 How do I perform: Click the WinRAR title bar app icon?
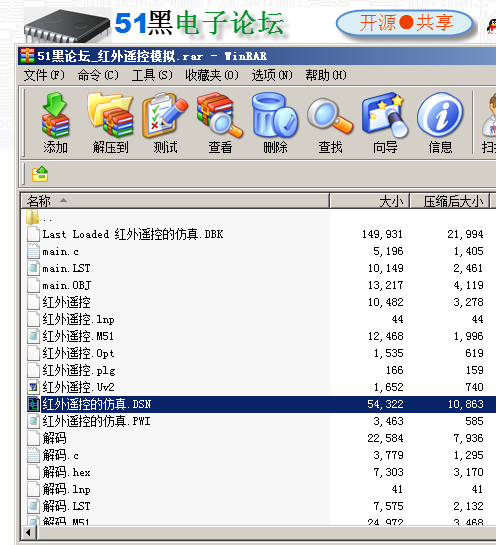[27, 56]
